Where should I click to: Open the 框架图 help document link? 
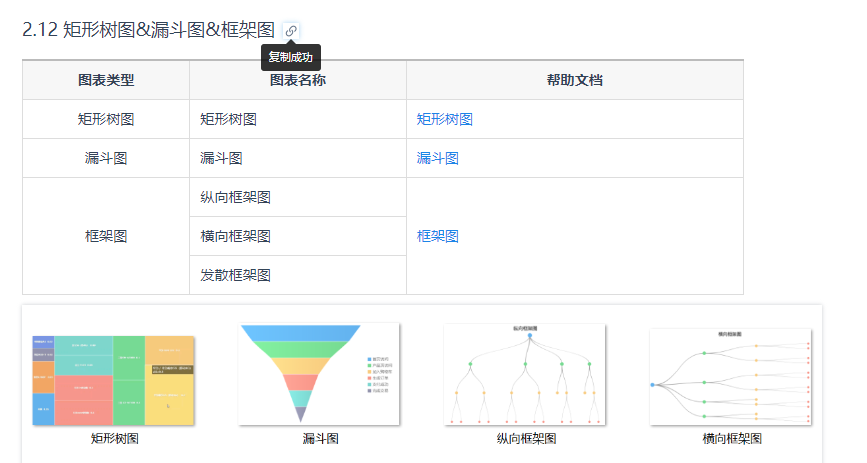tap(438, 236)
